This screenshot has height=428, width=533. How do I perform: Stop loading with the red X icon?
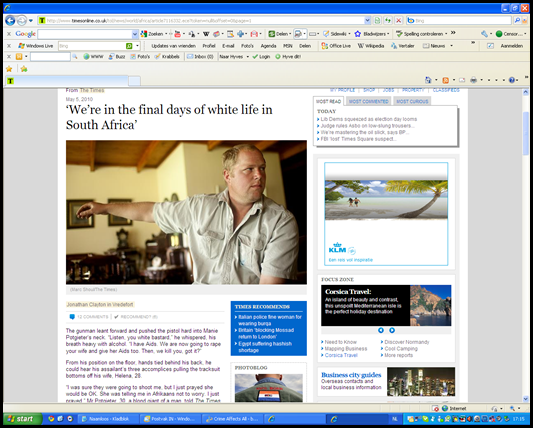[x=399, y=21]
